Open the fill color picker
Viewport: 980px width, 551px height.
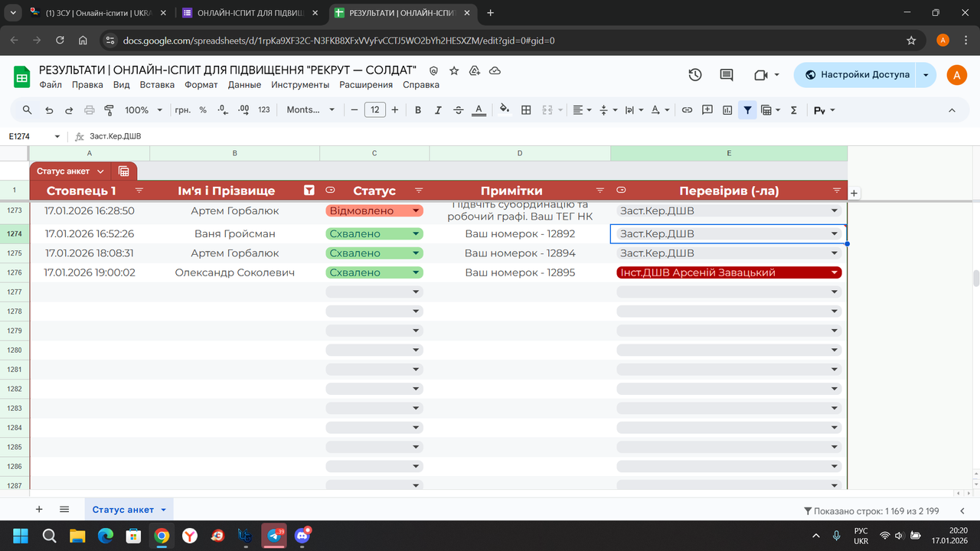pos(505,110)
